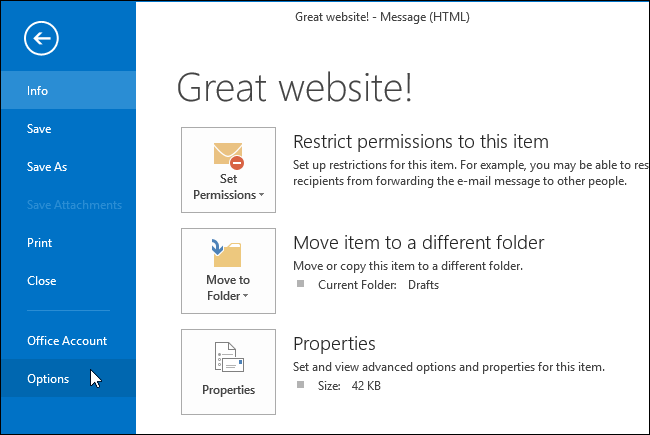This screenshot has height=435, width=650.
Task: Open Office Account settings
Action: point(68,341)
